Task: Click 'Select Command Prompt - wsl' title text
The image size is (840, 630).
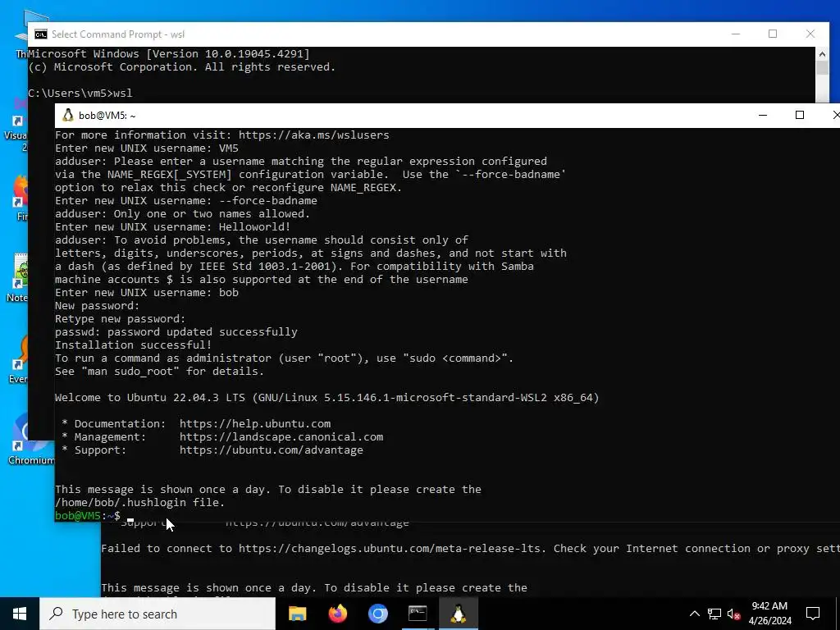Action: [x=118, y=34]
